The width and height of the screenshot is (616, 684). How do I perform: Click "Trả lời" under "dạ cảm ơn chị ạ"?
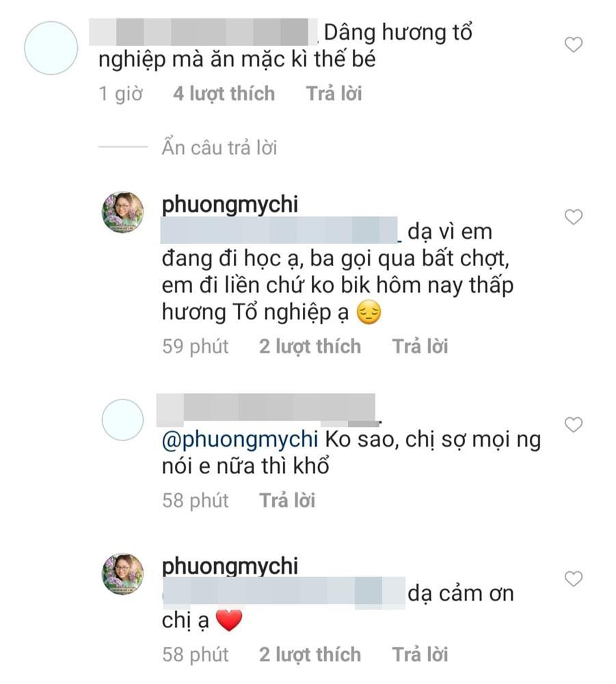(420, 655)
